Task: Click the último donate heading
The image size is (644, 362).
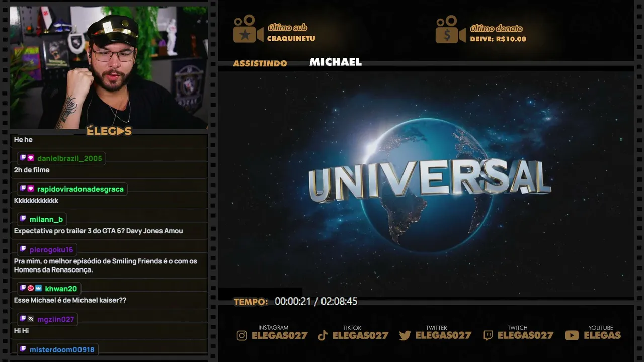Action: 496,29
